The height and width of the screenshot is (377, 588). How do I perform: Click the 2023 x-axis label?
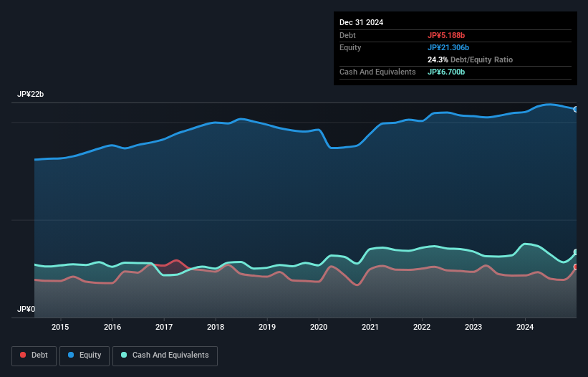click(x=473, y=327)
